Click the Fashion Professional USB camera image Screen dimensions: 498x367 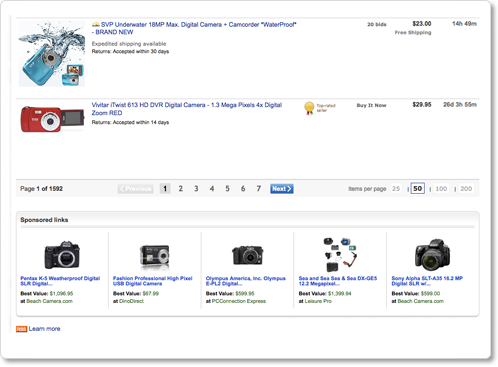pyautogui.click(x=155, y=256)
